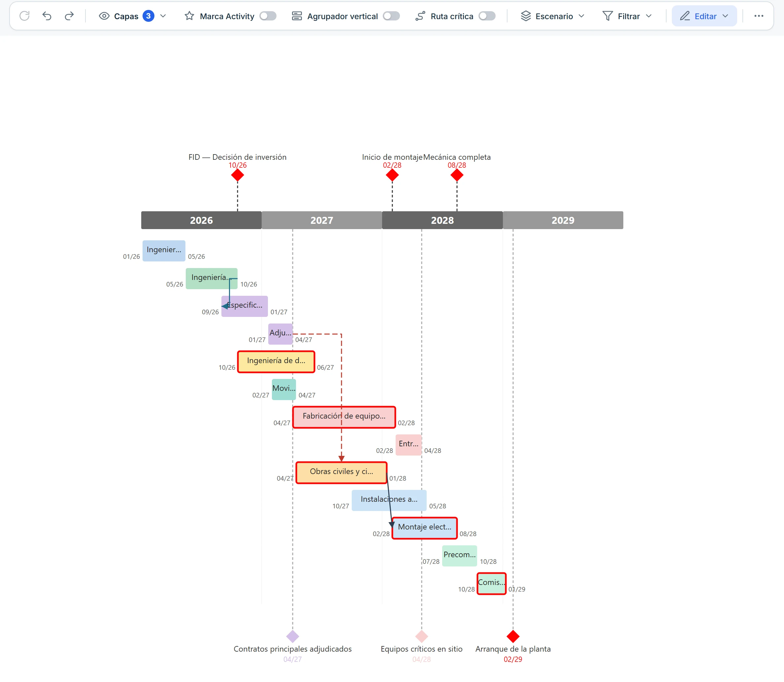The image size is (784, 682).
Task: Select the 2026 year header
Action: (201, 221)
